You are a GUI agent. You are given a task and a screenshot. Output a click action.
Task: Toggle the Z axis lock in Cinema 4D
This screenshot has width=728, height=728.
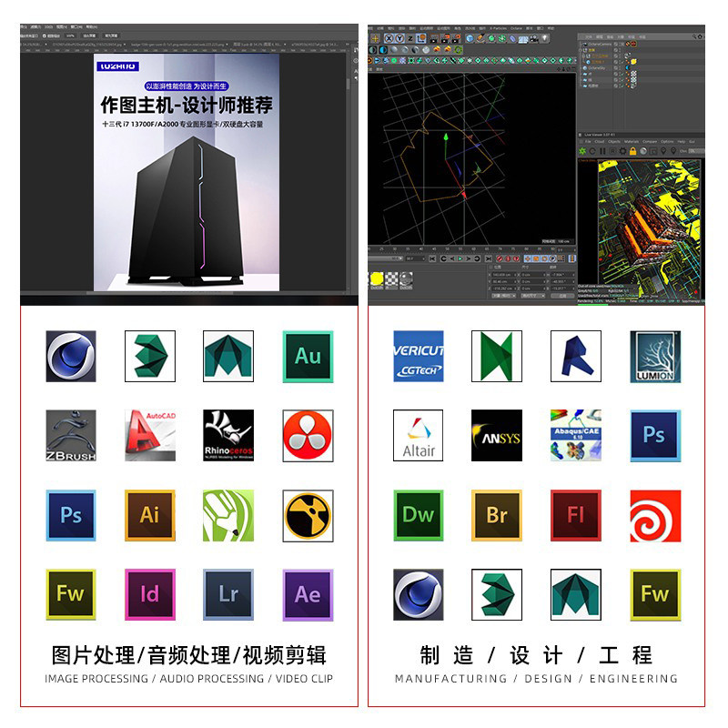coord(410,38)
